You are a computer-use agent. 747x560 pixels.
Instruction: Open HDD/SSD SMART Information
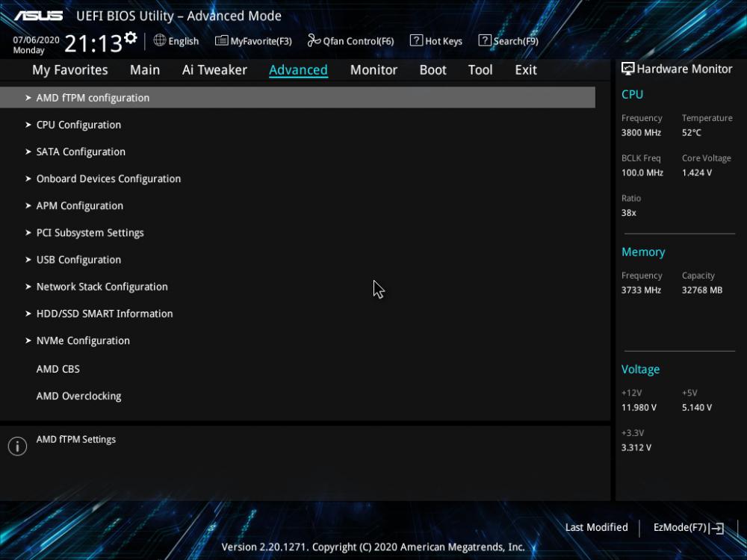click(105, 314)
